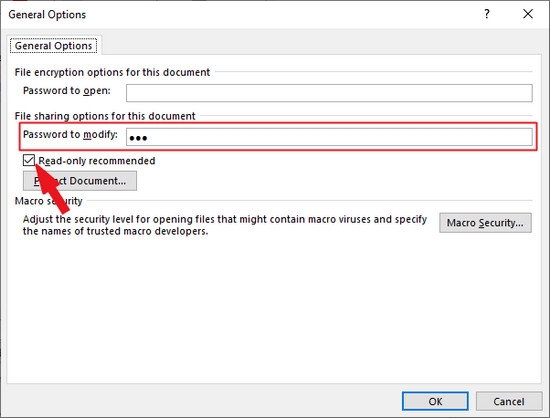Click the help question mark icon
The height and width of the screenshot is (418, 550).
pos(487,14)
